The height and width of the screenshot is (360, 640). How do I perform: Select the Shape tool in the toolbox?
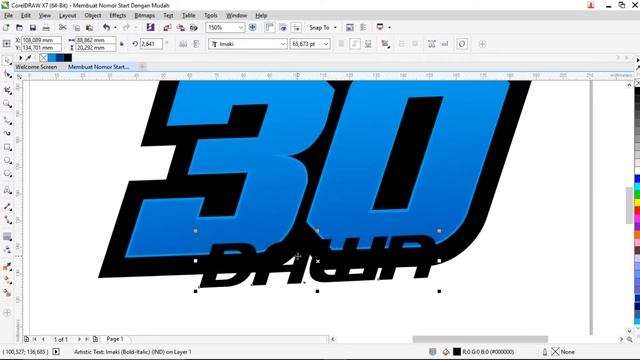(7, 74)
